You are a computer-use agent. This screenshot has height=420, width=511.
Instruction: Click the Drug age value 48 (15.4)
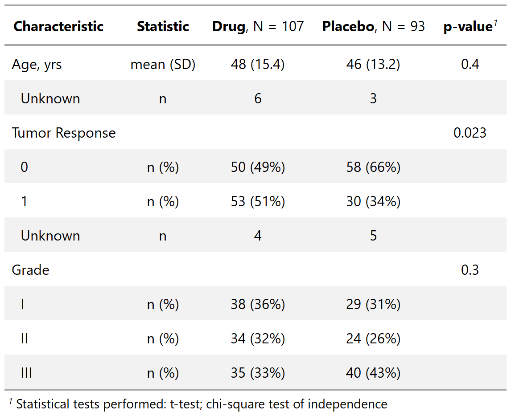[x=258, y=65]
